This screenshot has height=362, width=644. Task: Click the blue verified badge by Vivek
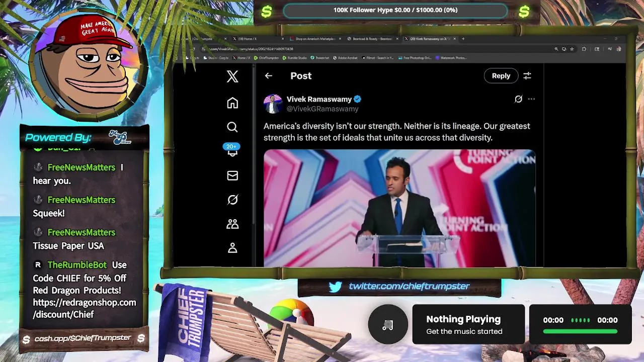coord(357,99)
